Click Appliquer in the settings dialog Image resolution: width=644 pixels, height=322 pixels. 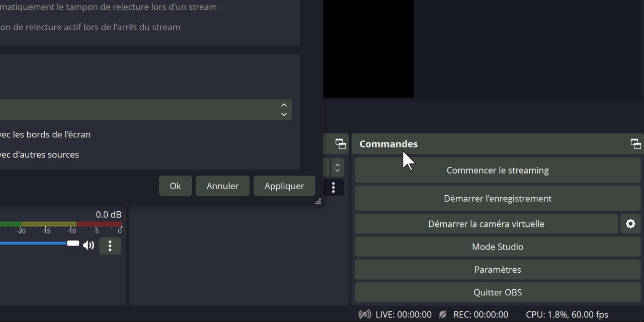(x=284, y=186)
